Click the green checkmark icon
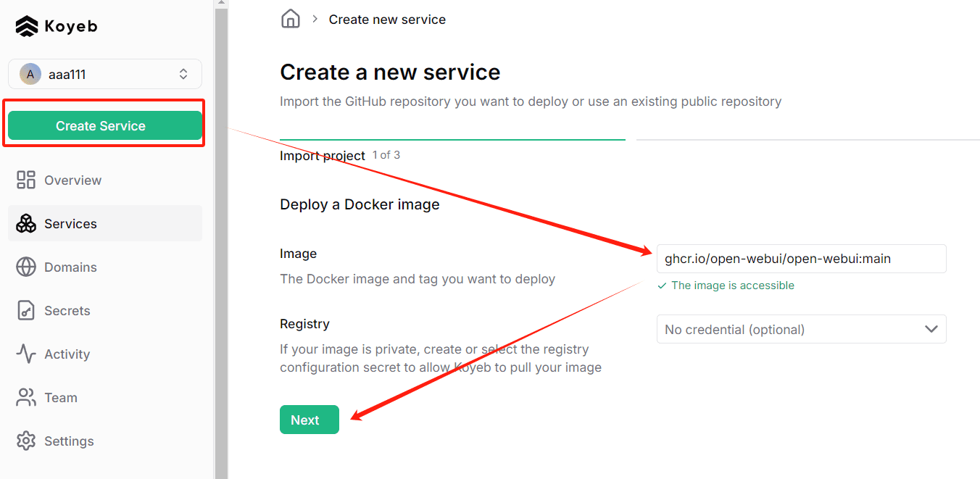 tap(662, 286)
